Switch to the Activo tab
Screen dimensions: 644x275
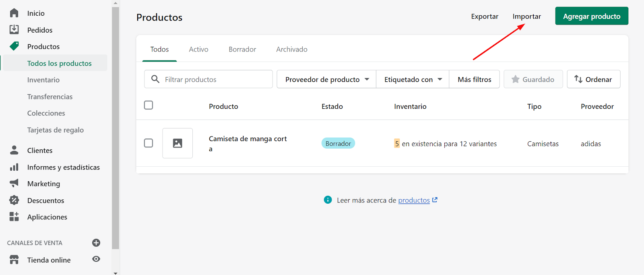point(198,49)
